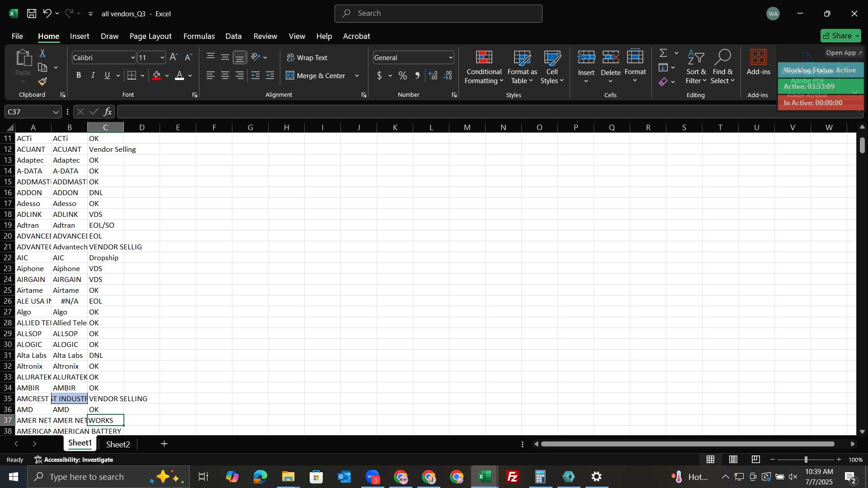Toggle Italic formatting
Screen dimensions: 868x488
tap(93, 75)
